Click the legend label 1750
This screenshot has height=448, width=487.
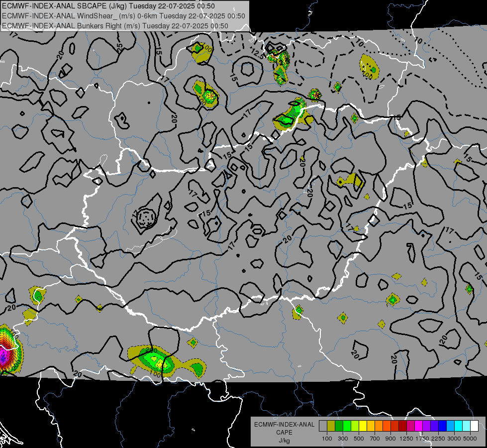tap(423, 439)
